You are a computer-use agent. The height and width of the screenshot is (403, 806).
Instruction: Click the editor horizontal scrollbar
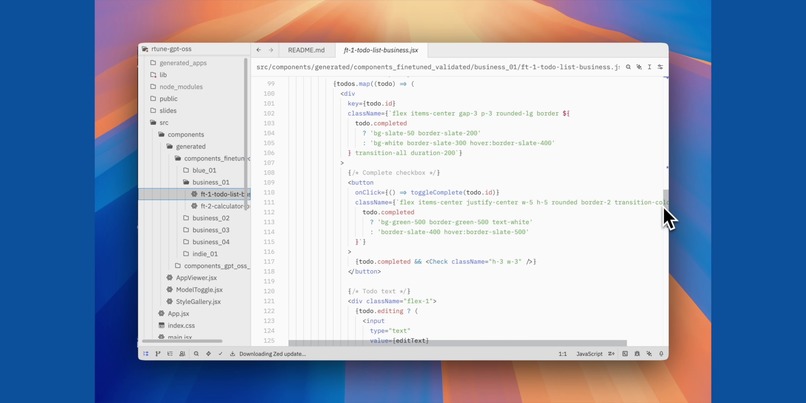pyautogui.click(x=457, y=343)
